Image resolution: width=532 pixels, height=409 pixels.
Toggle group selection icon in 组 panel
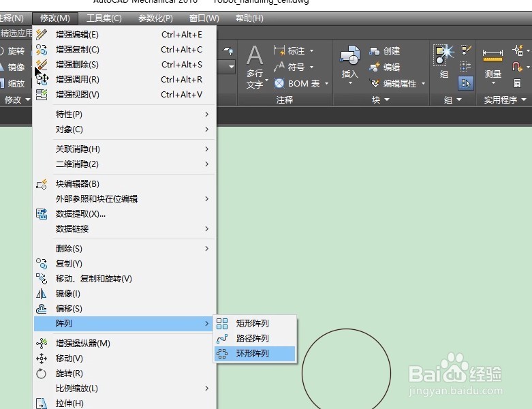465,83
